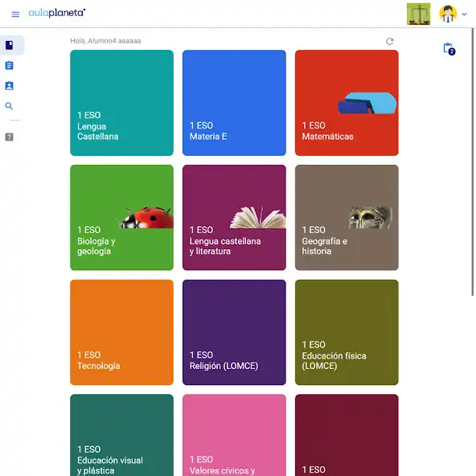Open the 1 ESO Materia E tile
Image resolution: width=476 pixels, height=476 pixels.
(234, 103)
